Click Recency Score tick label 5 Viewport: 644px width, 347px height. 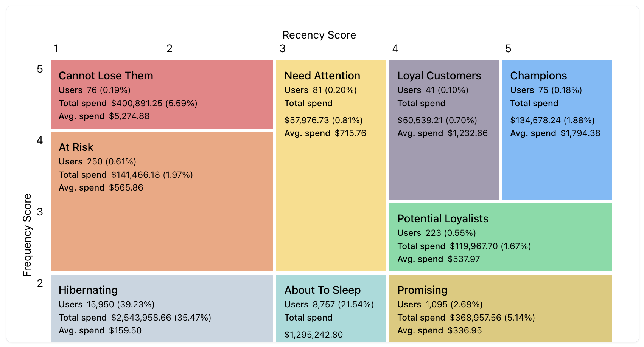[x=508, y=49]
